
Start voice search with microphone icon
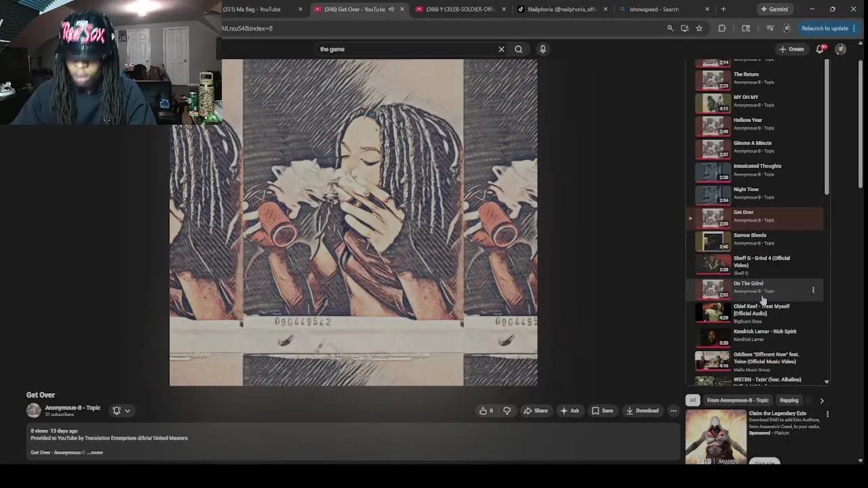point(542,49)
